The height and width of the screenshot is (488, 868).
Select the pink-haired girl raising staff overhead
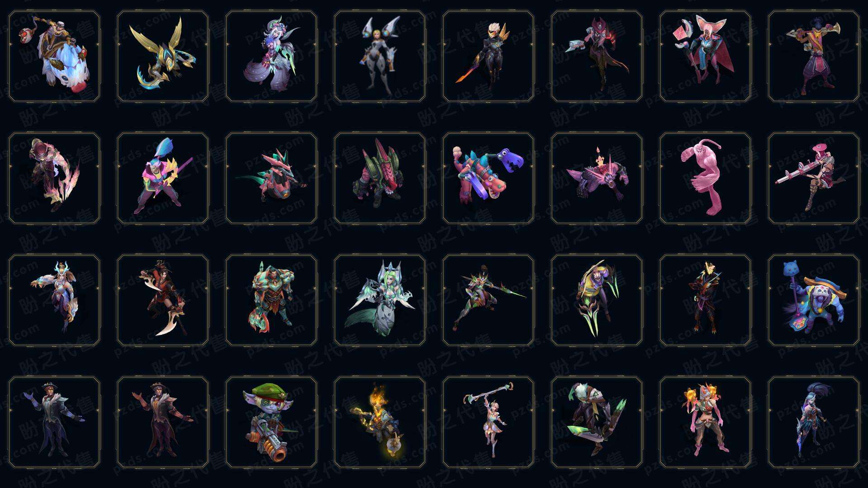pyautogui.click(x=488, y=422)
